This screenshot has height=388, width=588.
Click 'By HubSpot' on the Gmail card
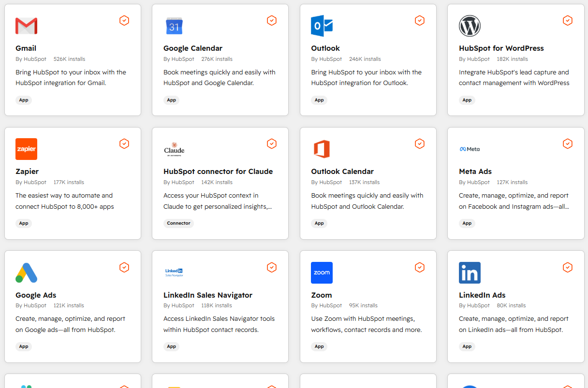click(31, 59)
